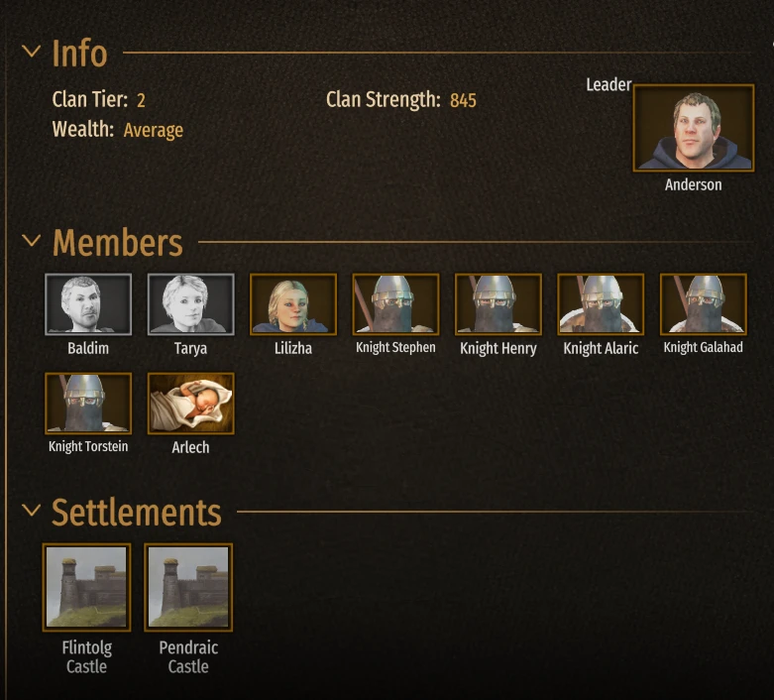Viewport: 774px width, 700px height.
Task: Collapse the Settlements section chevron
Action: pos(32,510)
